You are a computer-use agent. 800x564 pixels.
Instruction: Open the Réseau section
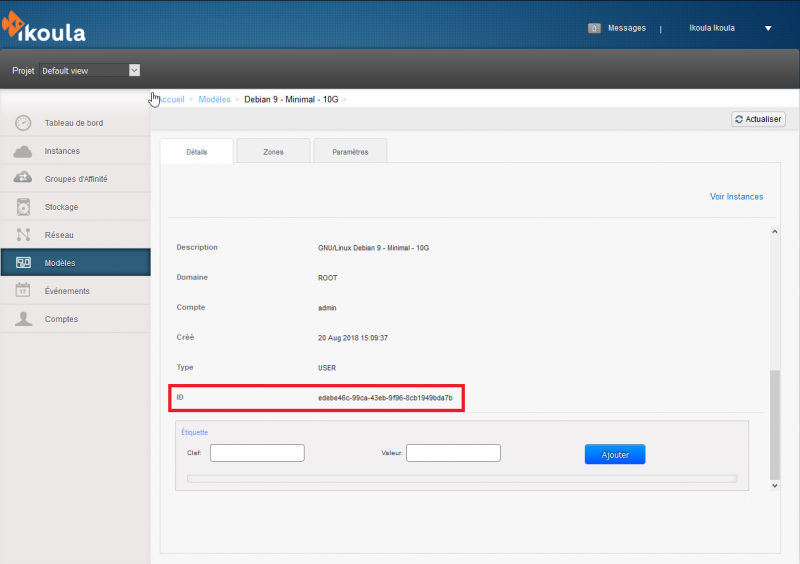[x=76, y=235]
